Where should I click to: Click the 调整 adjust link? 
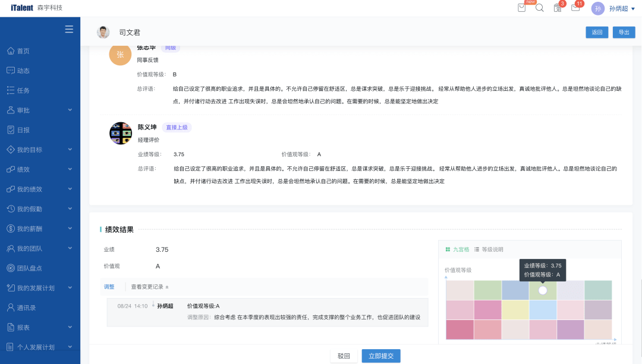(109, 287)
